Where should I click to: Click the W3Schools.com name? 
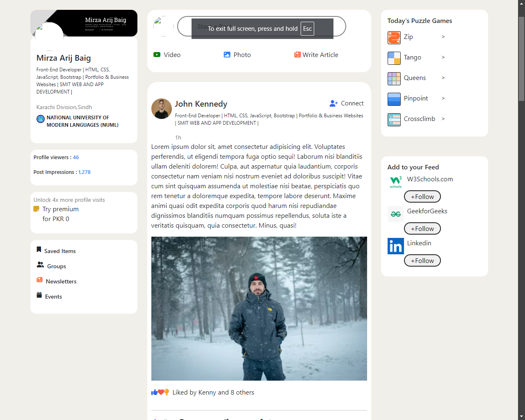430,179
